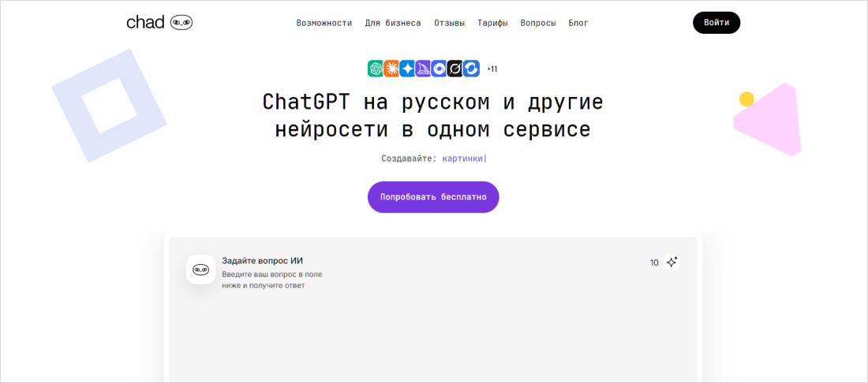Click the chad owl avatar in chat

tap(200, 270)
